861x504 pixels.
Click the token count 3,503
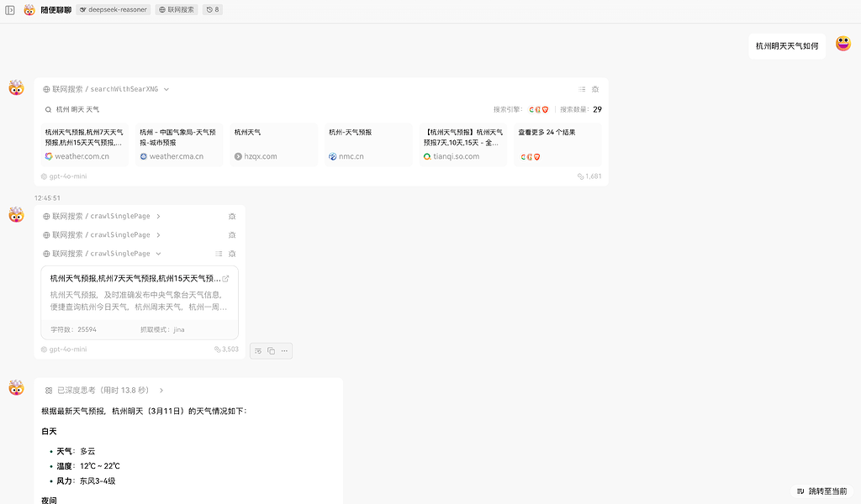(x=226, y=349)
